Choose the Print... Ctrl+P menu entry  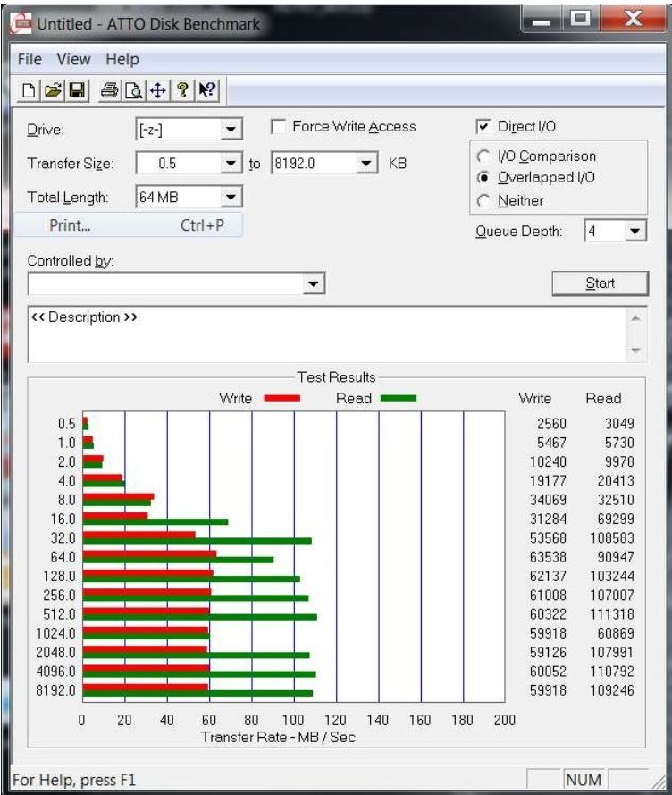[x=129, y=225]
